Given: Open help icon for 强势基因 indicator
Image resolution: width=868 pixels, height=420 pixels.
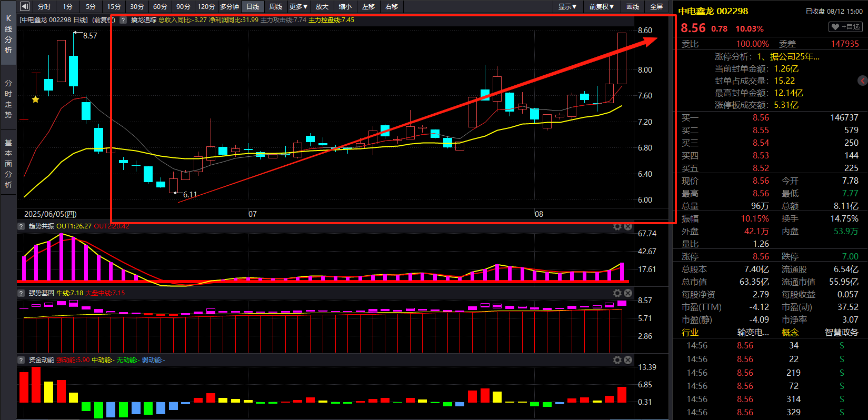Looking at the screenshot, I should 21,293.
